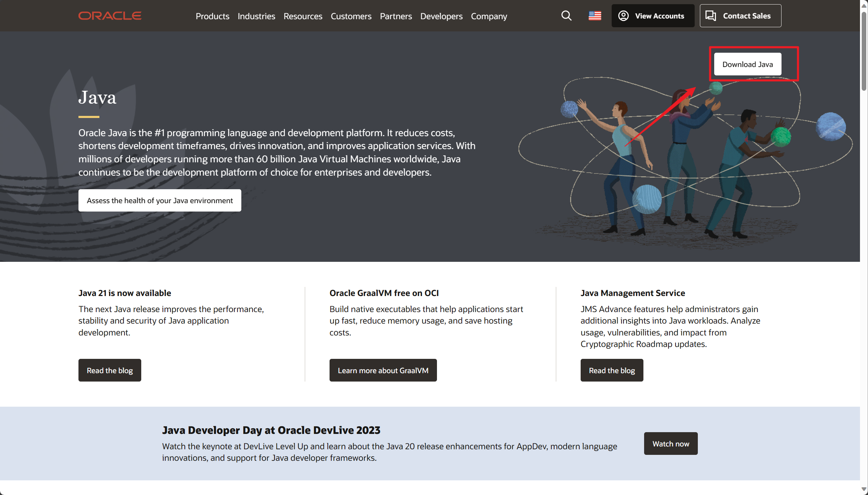Click the Watch now button
868x495 pixels.
point(671,444)
